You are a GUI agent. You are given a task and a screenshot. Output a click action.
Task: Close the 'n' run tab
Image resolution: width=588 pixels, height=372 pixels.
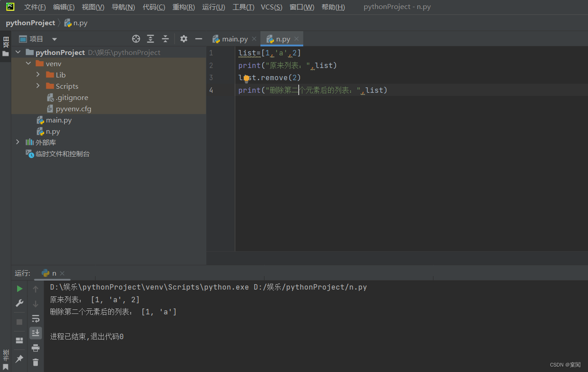click(62, 273)
